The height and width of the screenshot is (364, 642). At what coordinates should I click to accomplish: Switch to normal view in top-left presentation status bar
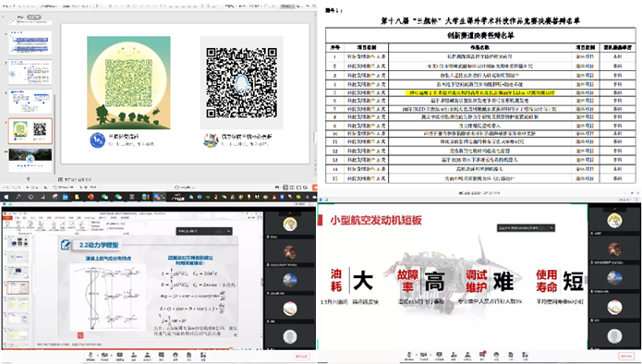click(x=285, y=188)
